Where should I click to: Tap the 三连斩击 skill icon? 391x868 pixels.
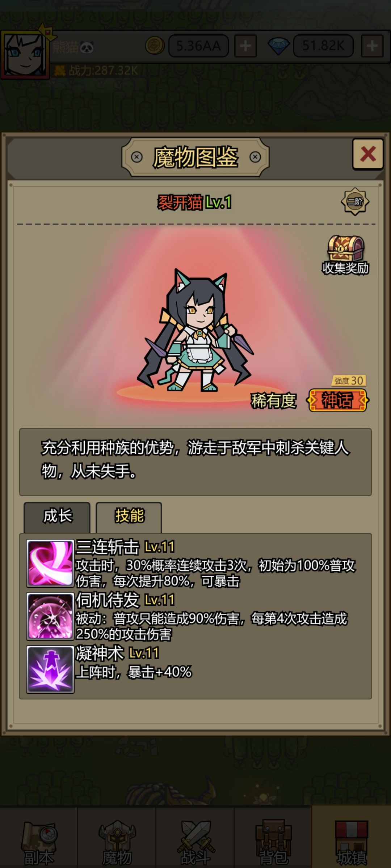[50, 563]
